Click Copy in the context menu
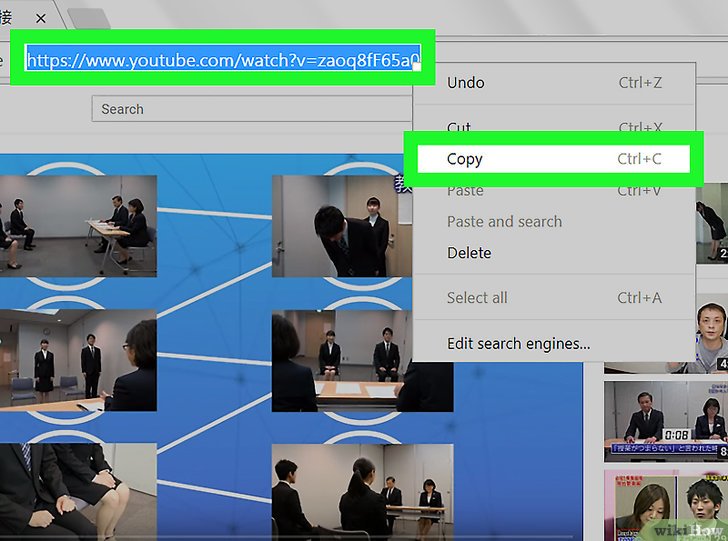The height and width of the screenshot is (541, 728). [465, 159]
